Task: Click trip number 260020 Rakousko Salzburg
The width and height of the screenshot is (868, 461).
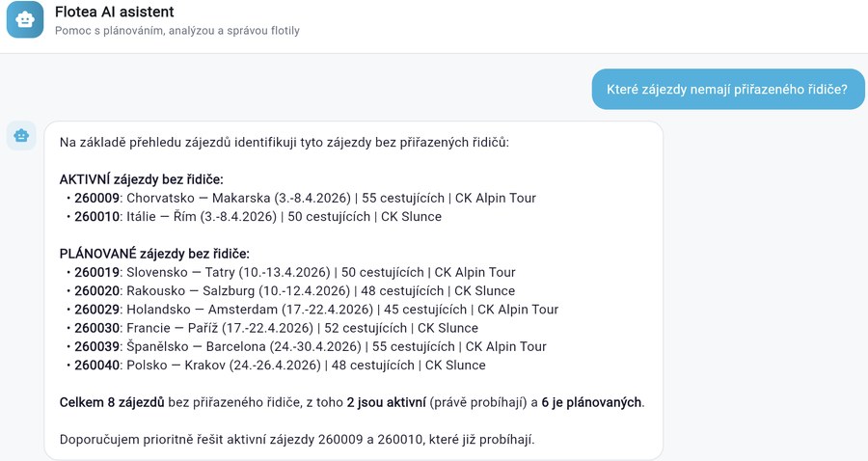Action: click(x=96, y=290)
